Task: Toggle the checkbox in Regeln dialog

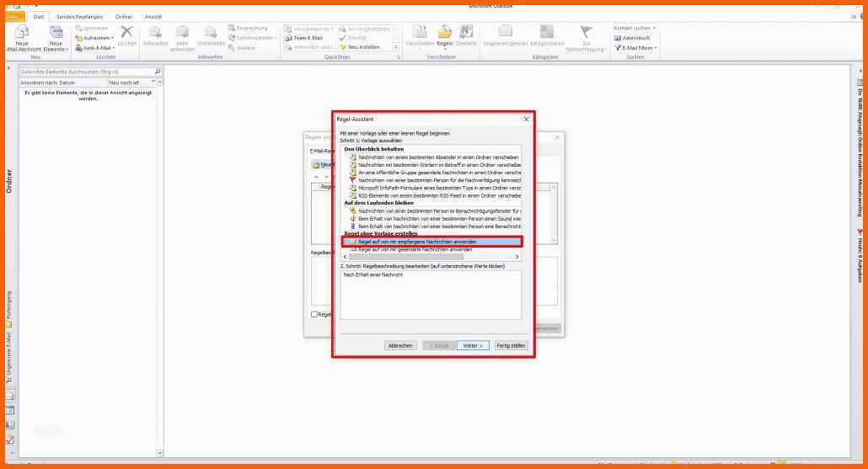Action: [314, 314]
